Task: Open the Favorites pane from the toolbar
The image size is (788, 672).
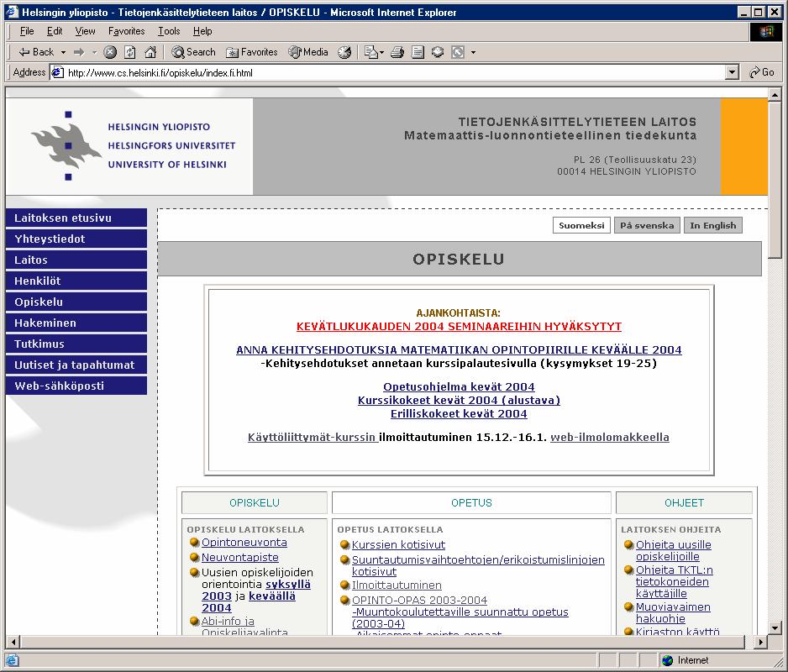Action: click(252, 52)
